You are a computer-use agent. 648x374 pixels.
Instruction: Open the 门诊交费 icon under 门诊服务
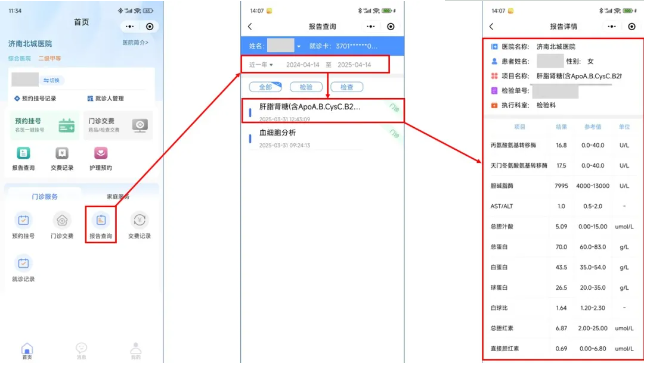62,226
